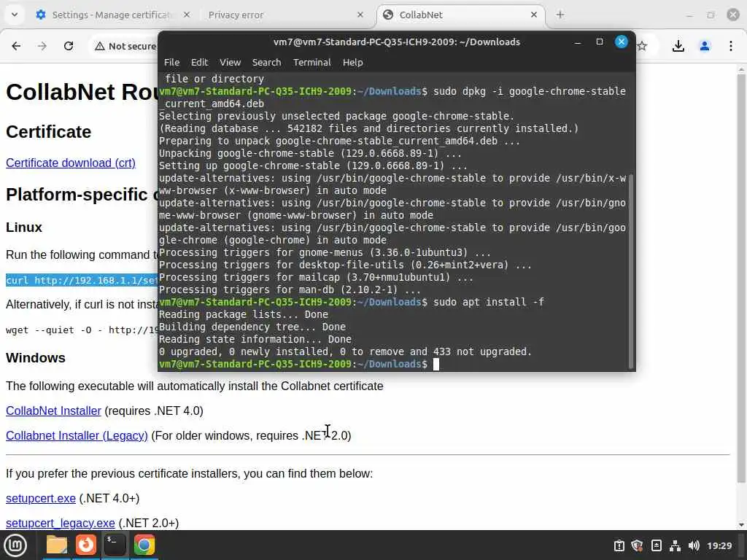Switch to Terminal in the taskbar
This screenshot has width=747, height=560.
click(x=115, y=545)
